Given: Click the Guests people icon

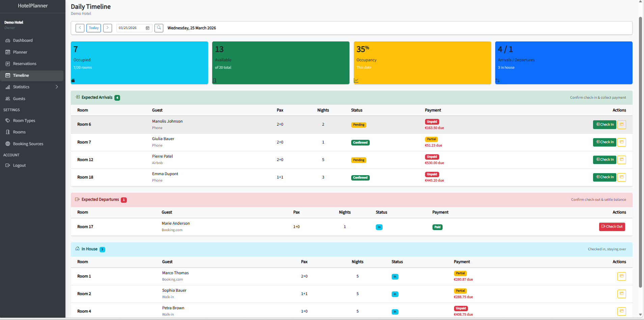Looking at the screenshot, I should pos(8,99).
